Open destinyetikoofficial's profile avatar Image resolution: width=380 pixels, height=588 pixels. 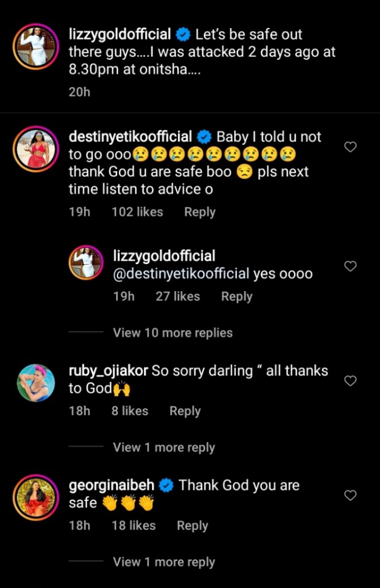pos(36,149)
